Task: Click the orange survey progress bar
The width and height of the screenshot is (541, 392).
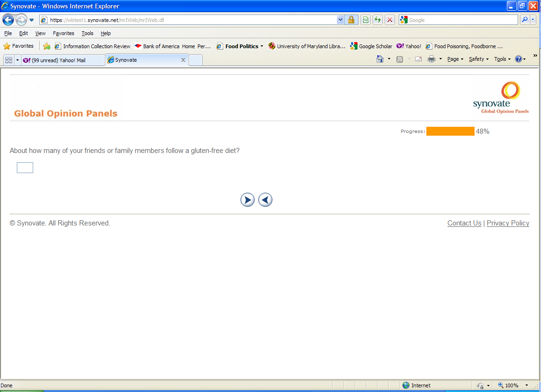Action: pos(450,131)
